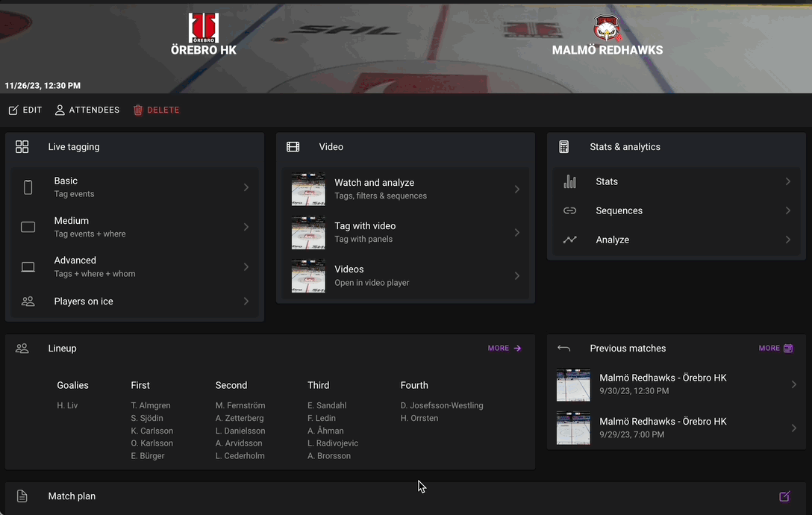Click the Malmö Redhawks team logo

pyautogui.click(x=607, y=28)
